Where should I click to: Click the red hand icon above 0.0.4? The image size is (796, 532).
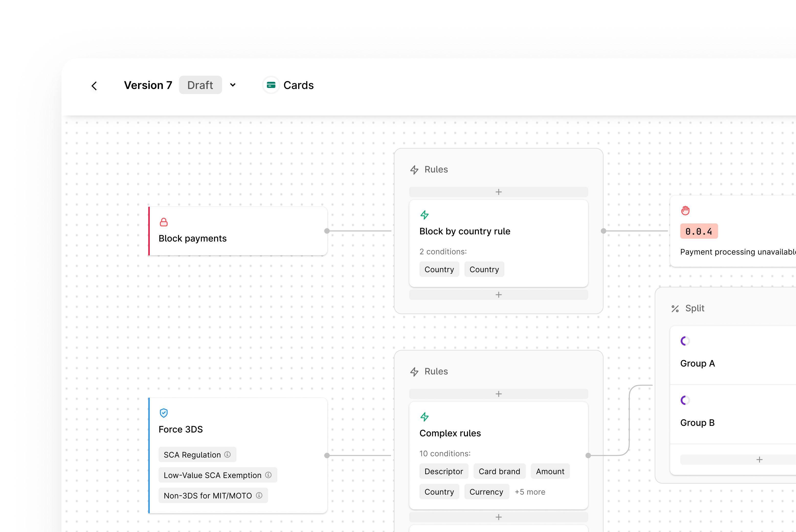coord(685,210)
